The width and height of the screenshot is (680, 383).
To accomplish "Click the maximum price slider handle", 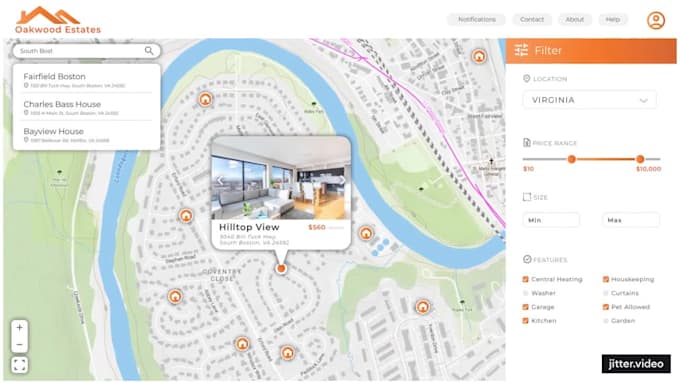I will [x=640, y=159].
